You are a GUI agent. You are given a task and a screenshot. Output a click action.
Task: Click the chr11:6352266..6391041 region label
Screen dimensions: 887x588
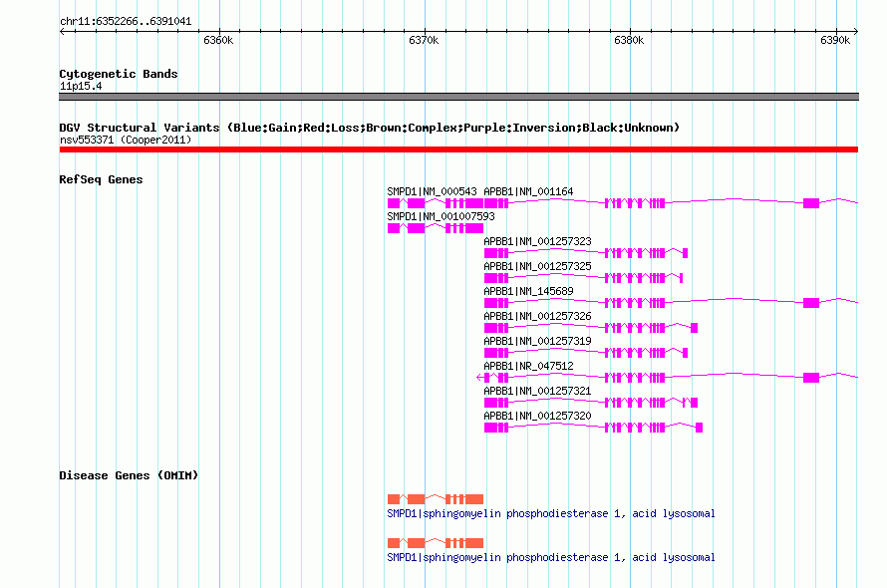point(126,22)
